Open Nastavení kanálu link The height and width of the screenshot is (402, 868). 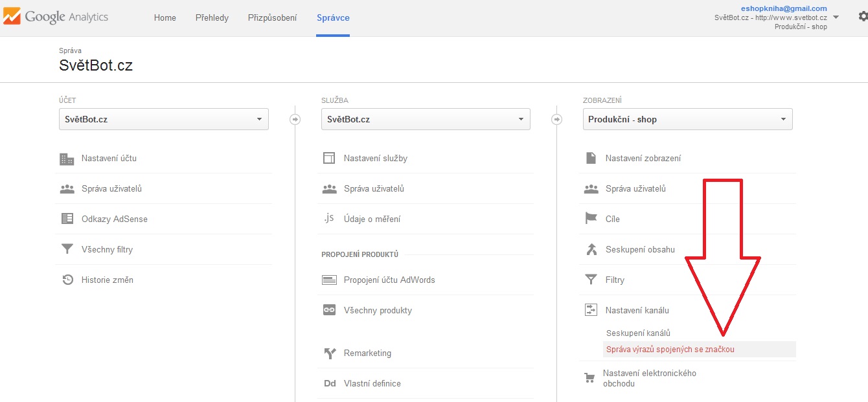coord(637,310)
